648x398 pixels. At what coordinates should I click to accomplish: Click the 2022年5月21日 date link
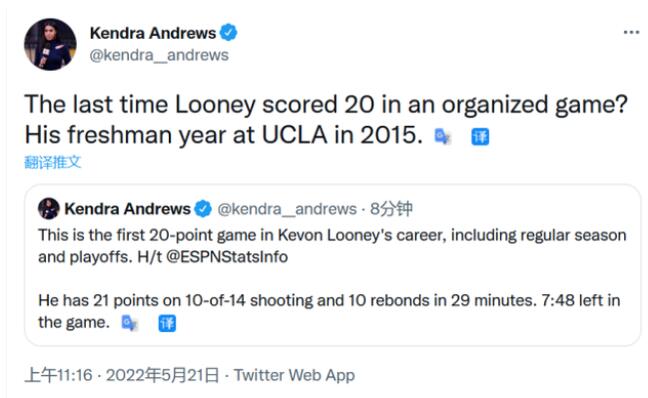coord(162,375)
